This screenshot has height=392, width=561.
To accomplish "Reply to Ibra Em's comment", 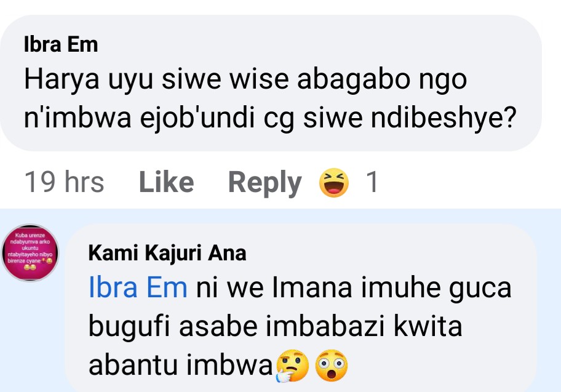I will tap(265, 183).
